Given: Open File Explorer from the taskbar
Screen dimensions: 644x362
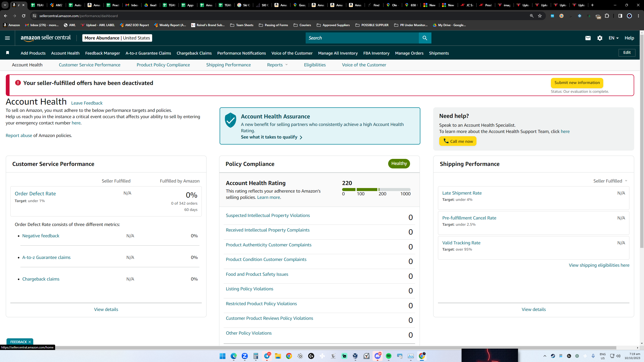Looking at the screenshot, I should pos(278,356).
